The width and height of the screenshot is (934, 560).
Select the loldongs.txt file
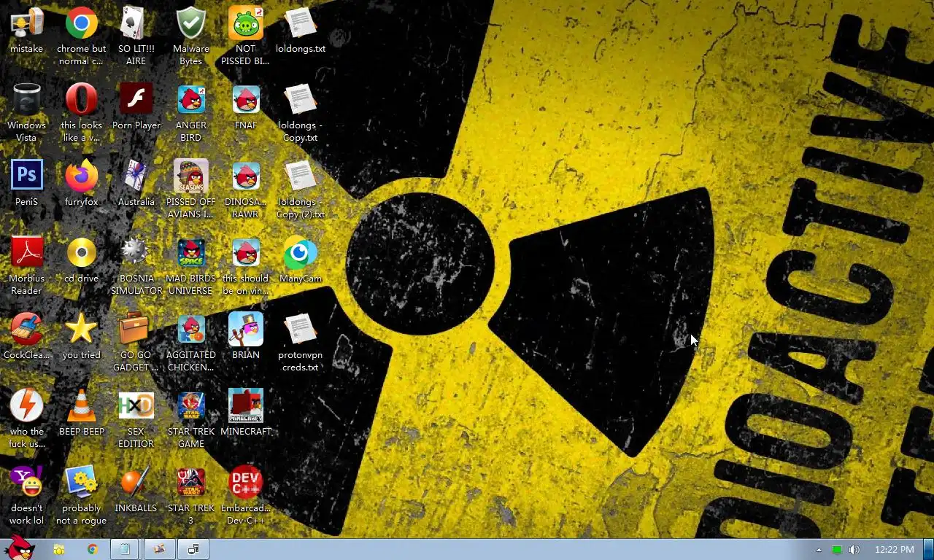point(300,31)
